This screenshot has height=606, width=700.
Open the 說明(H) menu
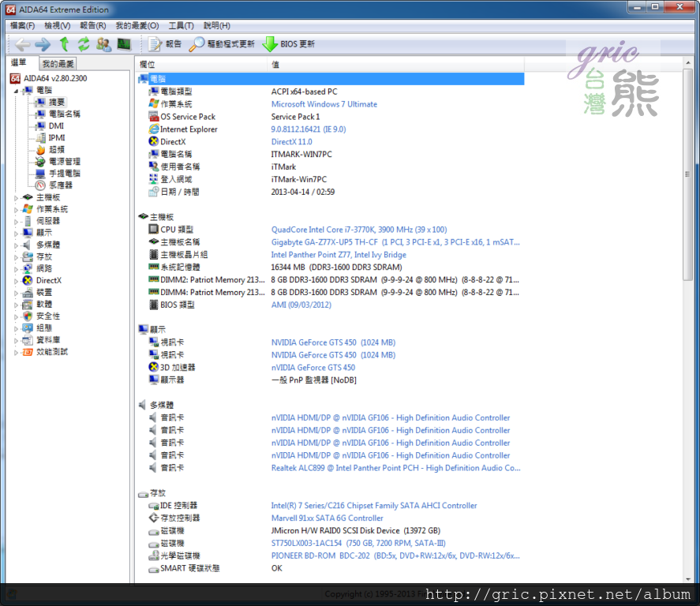(x=216, y=25)
